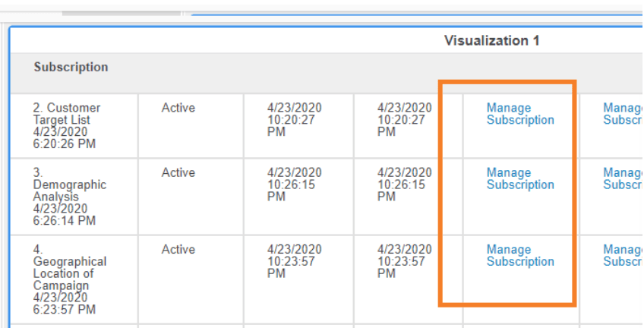Open Manage Subscription for Customer Target List
This screenshot has height=328, width=644.
click(x=520, y=114)
